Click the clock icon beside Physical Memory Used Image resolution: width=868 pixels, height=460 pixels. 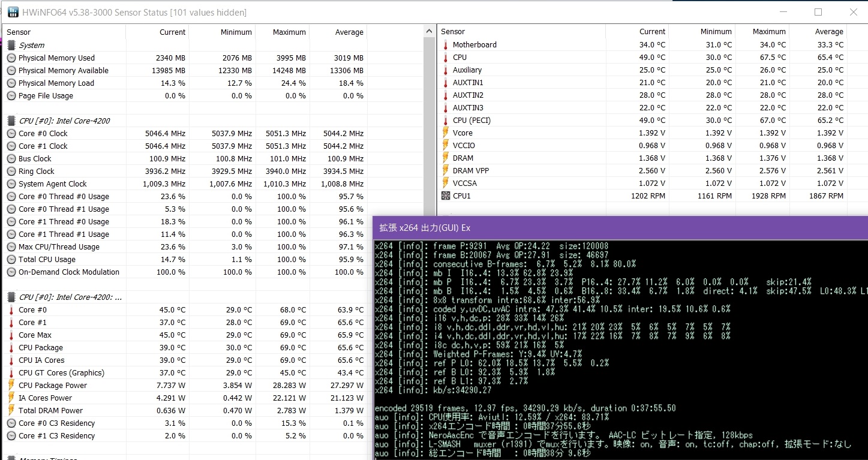click(x=11, y=58)
